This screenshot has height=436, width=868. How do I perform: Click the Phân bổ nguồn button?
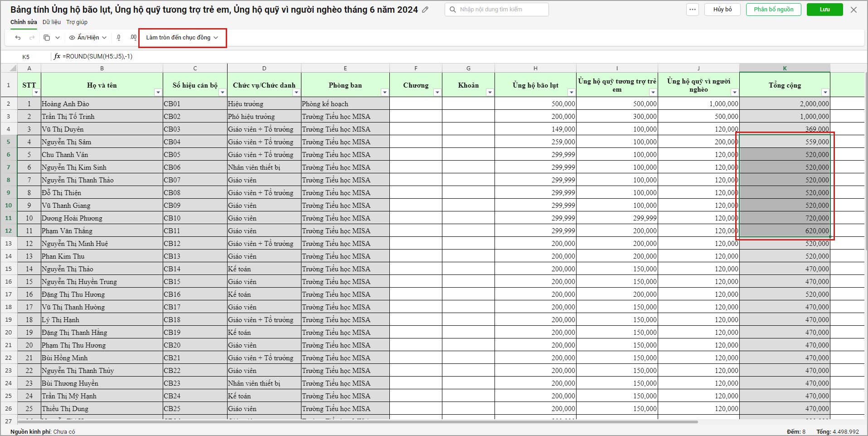click(773, 10)
